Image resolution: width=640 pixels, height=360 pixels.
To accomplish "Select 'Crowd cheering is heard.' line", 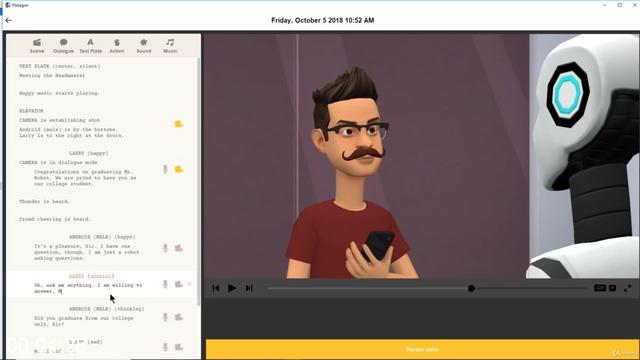I will pos(55,219).
